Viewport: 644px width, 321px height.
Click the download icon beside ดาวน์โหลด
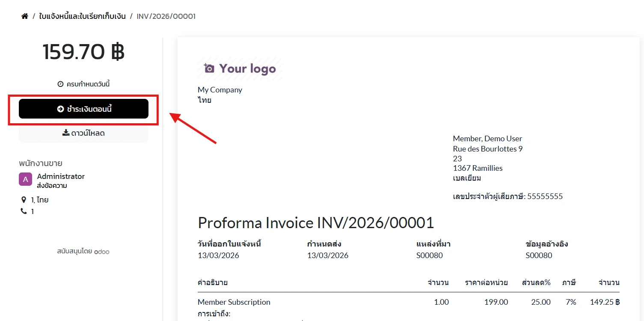66,133
